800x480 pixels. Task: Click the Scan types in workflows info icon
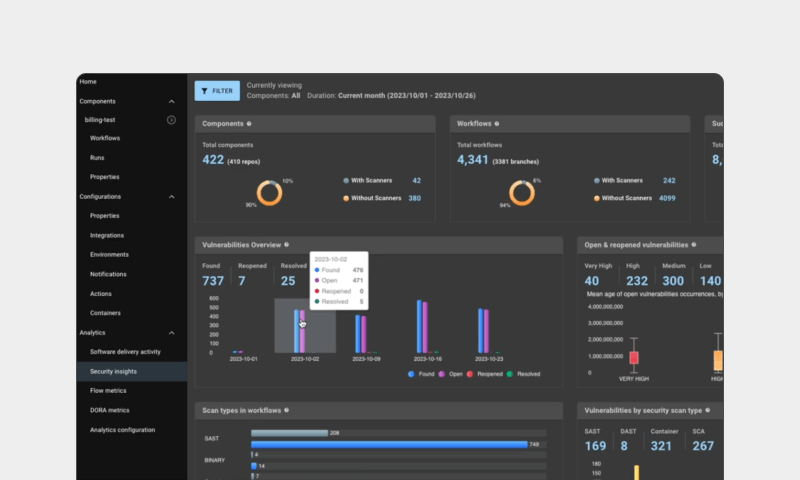tap(286, 410)
